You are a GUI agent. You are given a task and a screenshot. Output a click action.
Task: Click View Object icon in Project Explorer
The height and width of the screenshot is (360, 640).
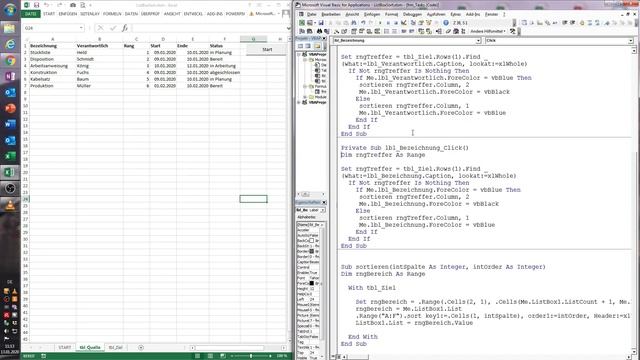(x=308, y=46)
